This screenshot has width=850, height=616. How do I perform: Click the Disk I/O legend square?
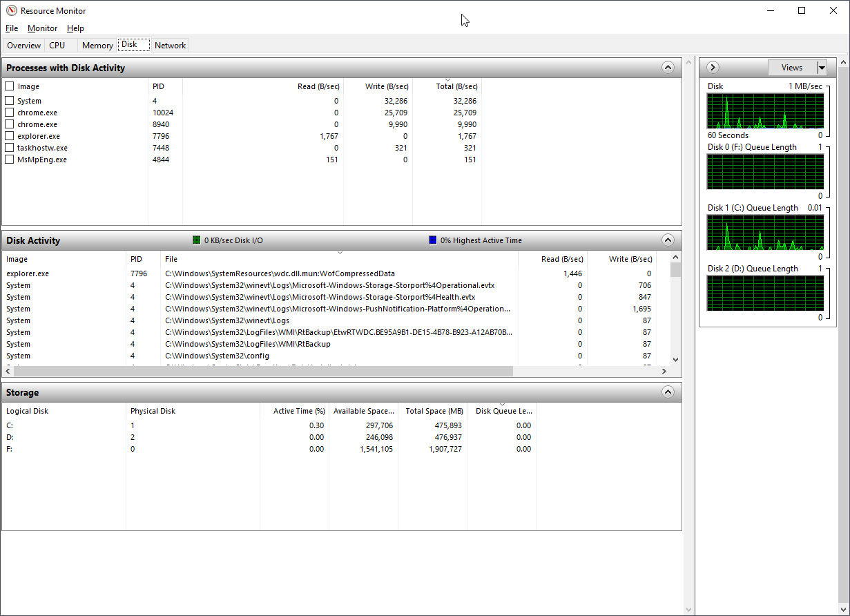click(197, 240)
